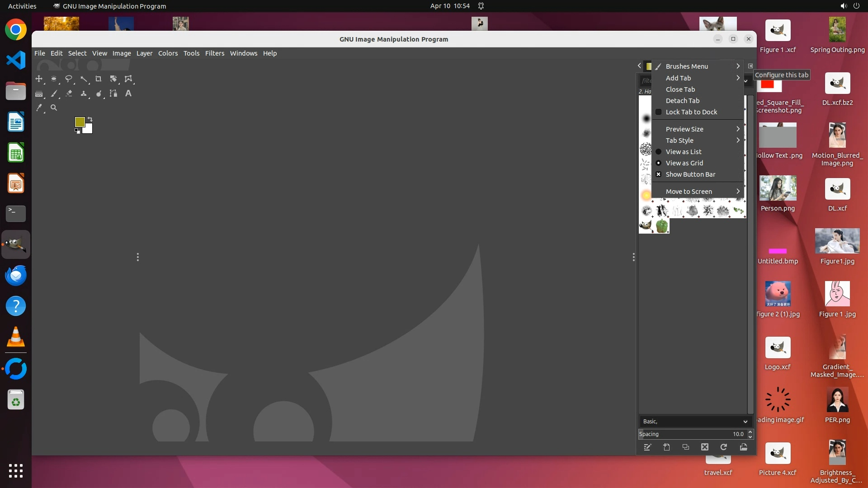Select the Paintbrush tool
The height and width of the screenshot is (488, 868).
[54, 94]
